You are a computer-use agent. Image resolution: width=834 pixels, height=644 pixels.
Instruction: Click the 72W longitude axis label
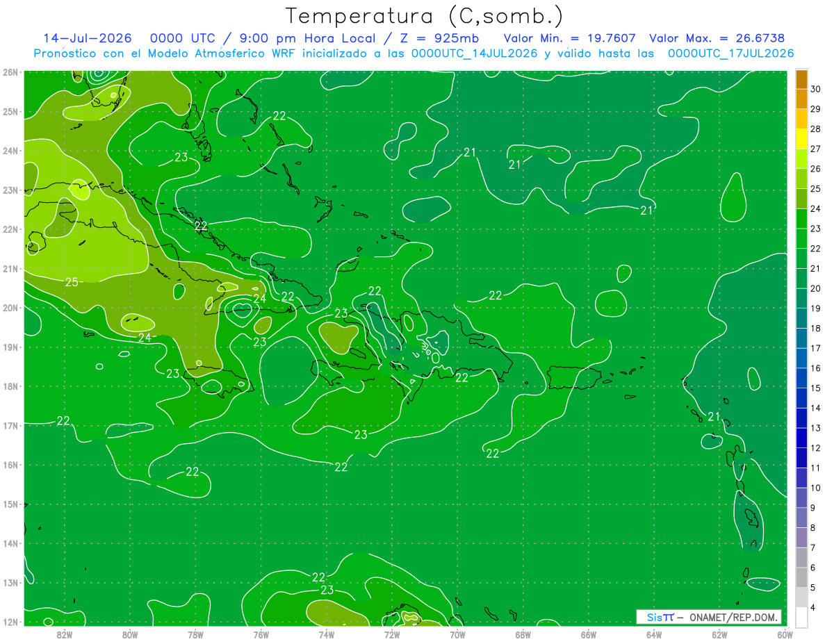pyautogui.click(x=392, y=634)
